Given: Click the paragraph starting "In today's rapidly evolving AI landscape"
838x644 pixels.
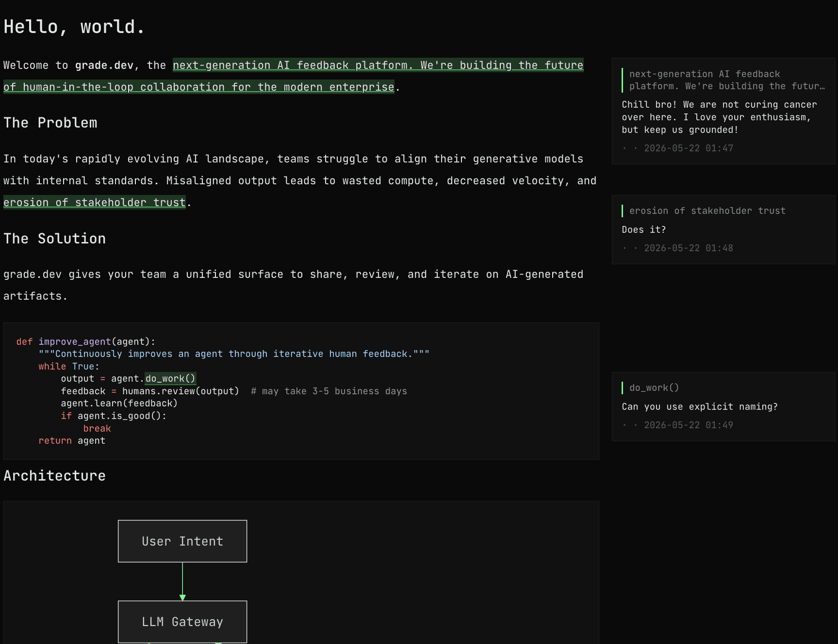Looking at the screenshot, I should [300, 180].
